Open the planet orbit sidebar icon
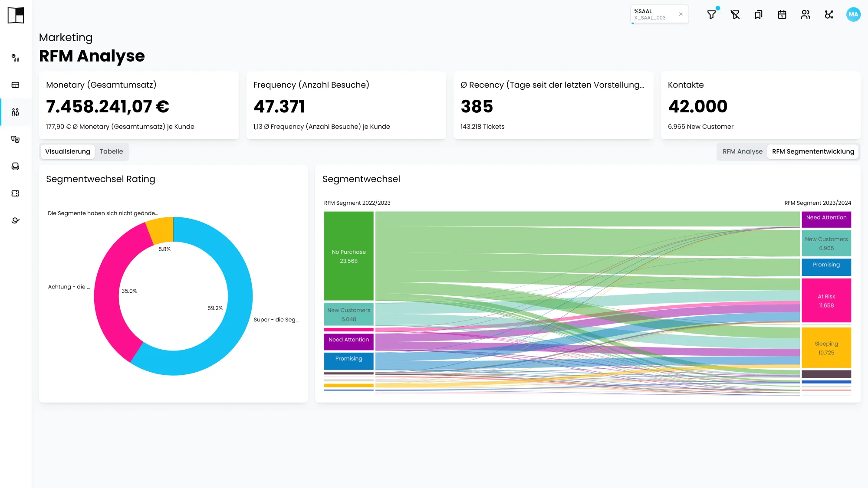Viewport: 868px width, 488px height. 16,220
